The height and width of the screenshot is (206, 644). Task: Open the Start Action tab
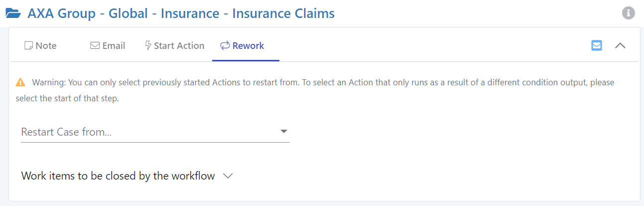[x=174, y=46]
